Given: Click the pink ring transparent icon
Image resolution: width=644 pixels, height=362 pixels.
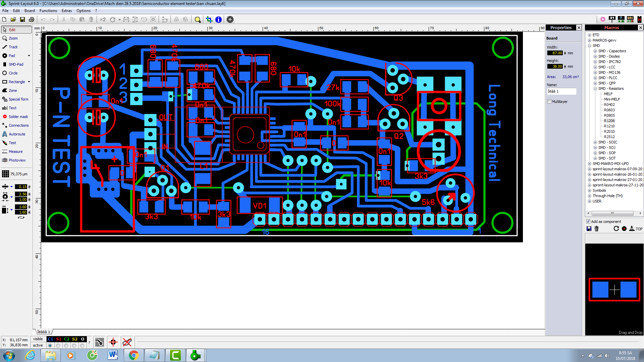Looking at the screenshot, I should coord(603,19).
